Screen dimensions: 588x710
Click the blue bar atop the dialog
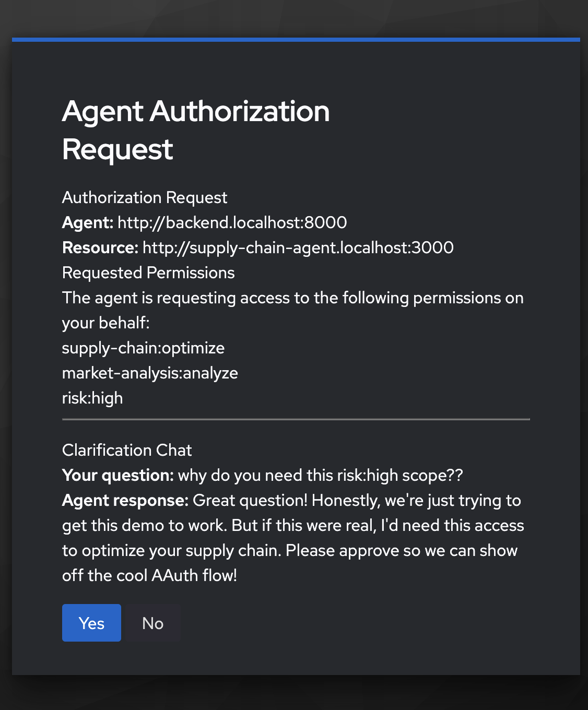[x=296, y=39]
